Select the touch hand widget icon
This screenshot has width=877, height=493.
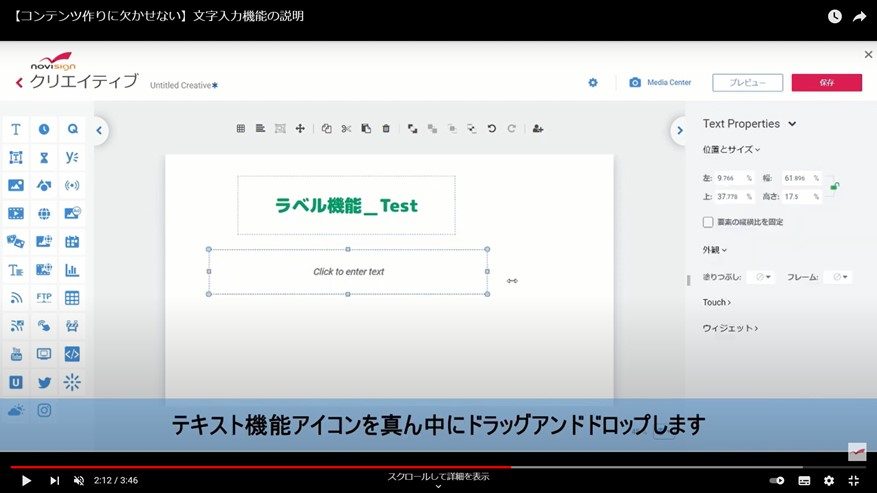pyautogui.click(x=44, y=326)
